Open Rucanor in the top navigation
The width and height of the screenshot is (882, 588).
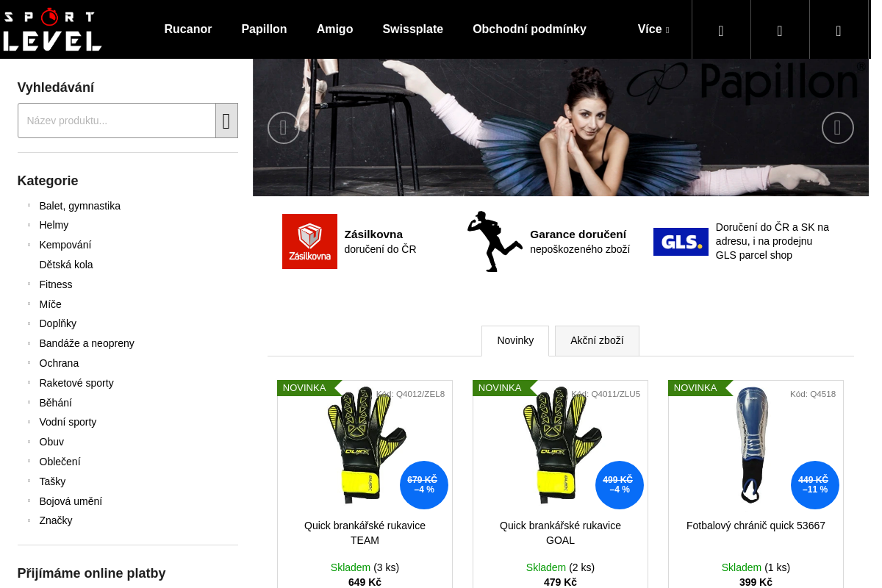[x=187, y=29]
